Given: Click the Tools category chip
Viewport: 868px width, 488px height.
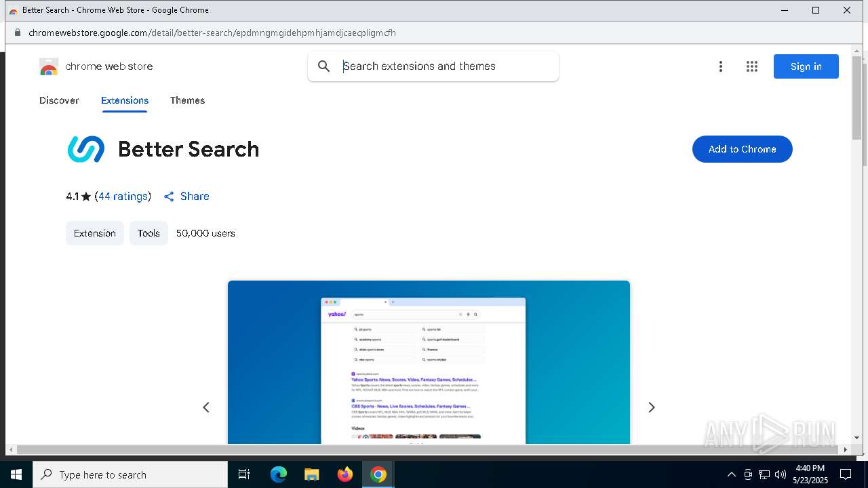Looking at the screenshot, I should pyautogui.click(x=149, y=233).
